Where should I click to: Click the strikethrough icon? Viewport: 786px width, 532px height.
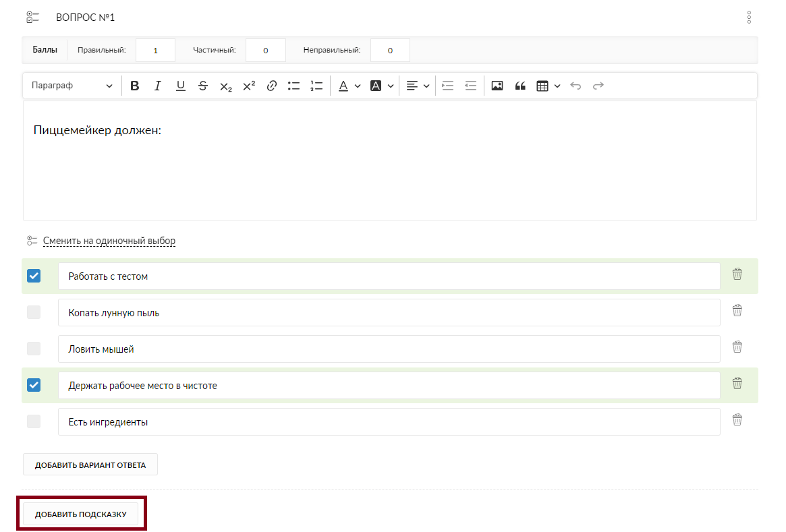(x=203, y=86)
